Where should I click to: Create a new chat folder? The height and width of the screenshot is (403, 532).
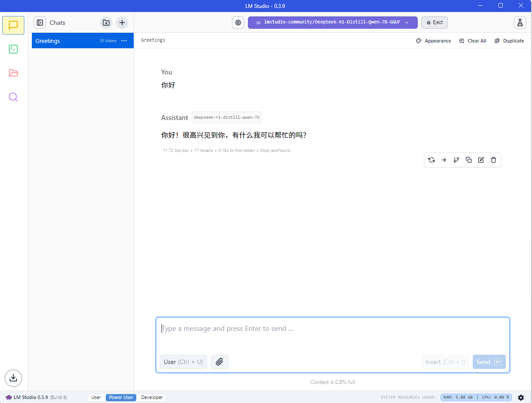106,23
